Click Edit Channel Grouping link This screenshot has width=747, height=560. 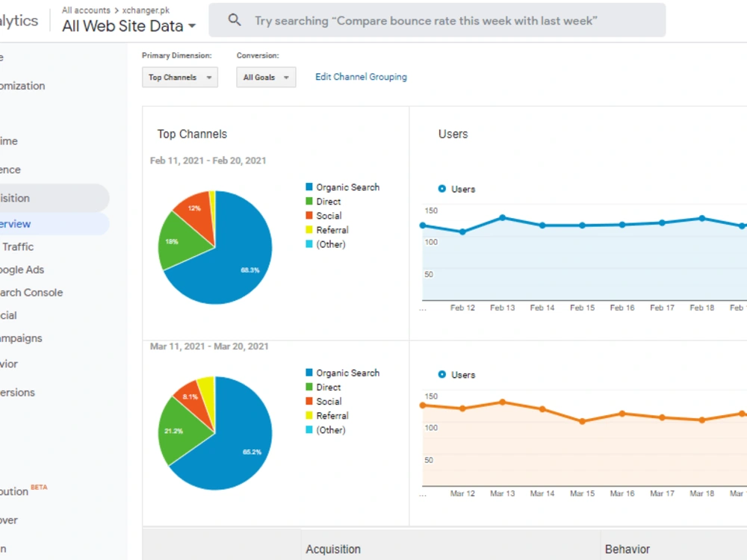click(x=361, y=77)
